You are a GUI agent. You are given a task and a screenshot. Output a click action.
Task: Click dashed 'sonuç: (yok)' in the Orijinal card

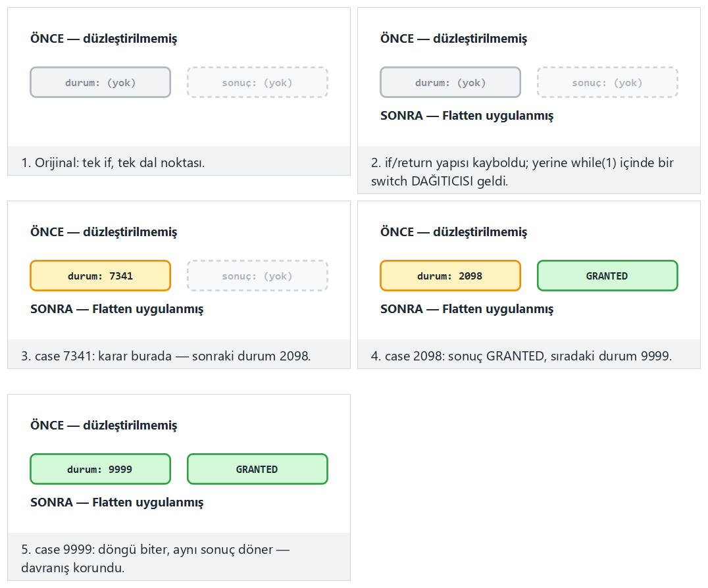[257, 83]
